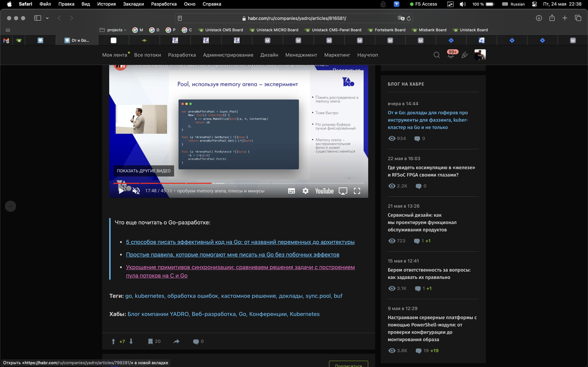The width and height of the screenshot is (588, 367).
Task: Upvote the article with the up arrow
Action: tap(113, 341)
